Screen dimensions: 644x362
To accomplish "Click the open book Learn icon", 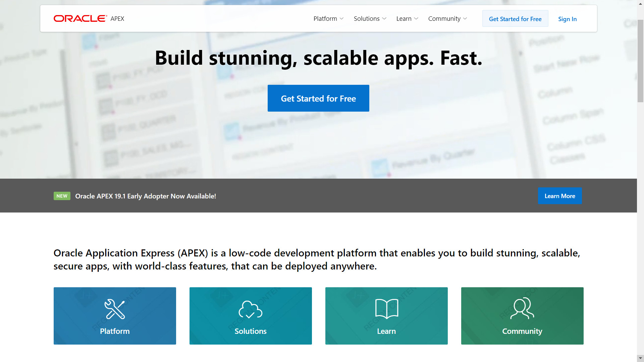I will [x=386, y=309].
